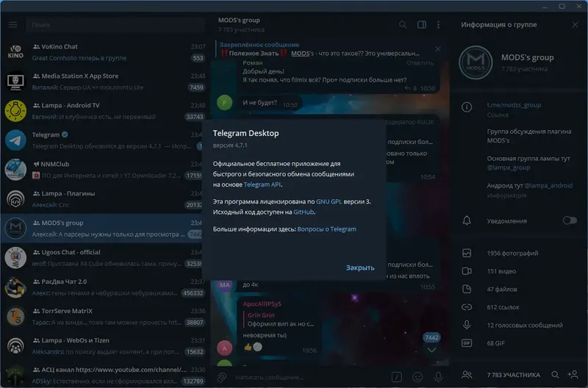
Task: Click the photos picture icon
Action: pos(467,253)
